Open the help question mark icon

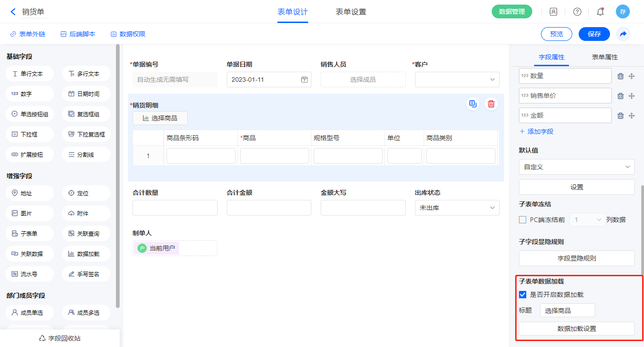point(577,12)
